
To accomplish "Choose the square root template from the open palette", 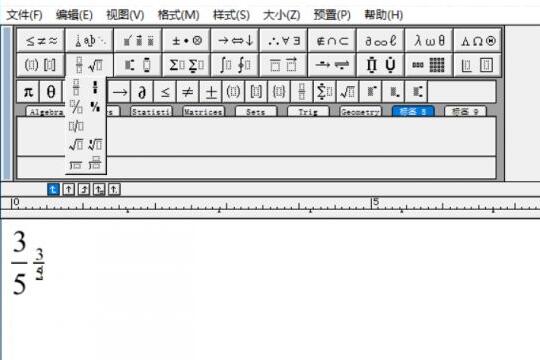I will click(x=76, y=145).
